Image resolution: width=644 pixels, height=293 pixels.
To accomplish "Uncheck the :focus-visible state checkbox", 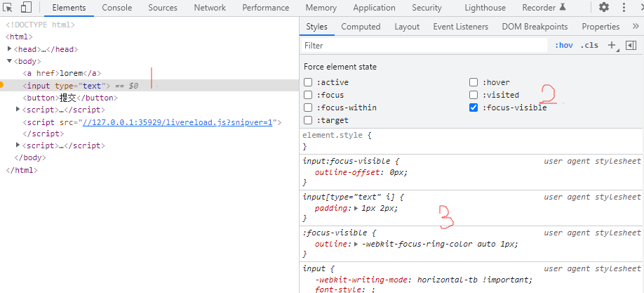I will click(x=474, y=108).
